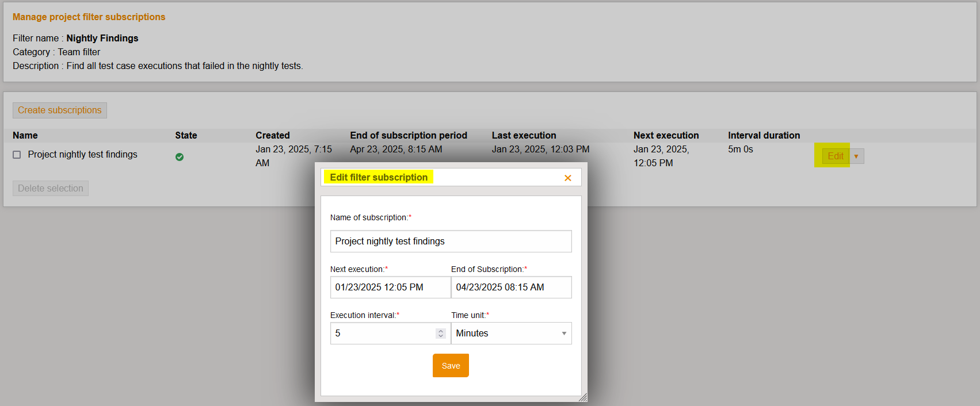Open the Time unit Minutes dropdown
980x406 pixels.
point(511,333)
